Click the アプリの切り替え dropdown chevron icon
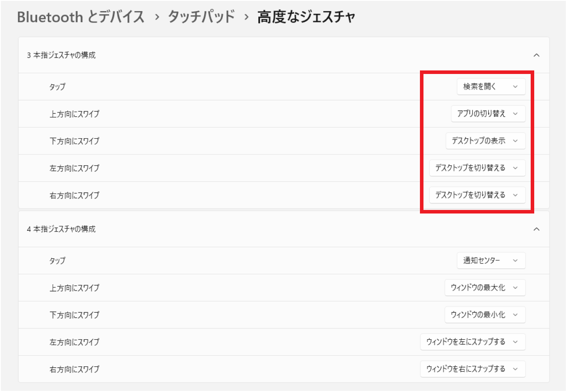Viewport: 567px width, 392px height. (x=515, y=114)
